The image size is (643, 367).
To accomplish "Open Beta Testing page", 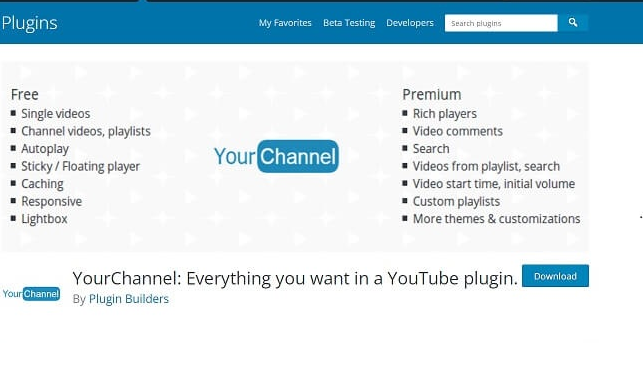I will (x=349, y=23).
